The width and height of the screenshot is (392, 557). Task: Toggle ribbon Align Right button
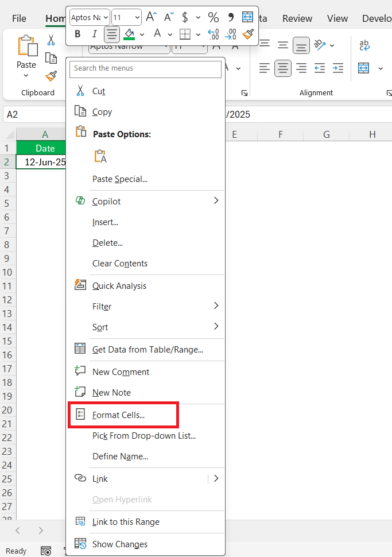point(301,68)
